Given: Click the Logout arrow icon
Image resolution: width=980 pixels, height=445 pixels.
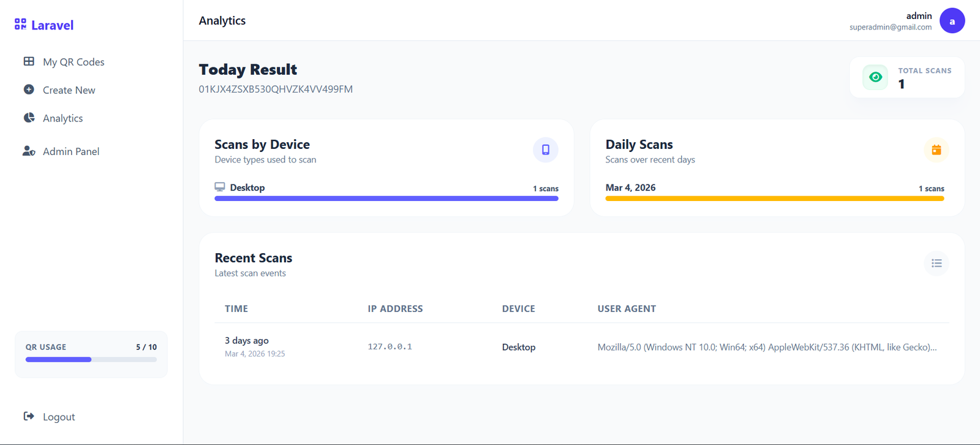Looking at the screenshot, I should coord(29,416).
